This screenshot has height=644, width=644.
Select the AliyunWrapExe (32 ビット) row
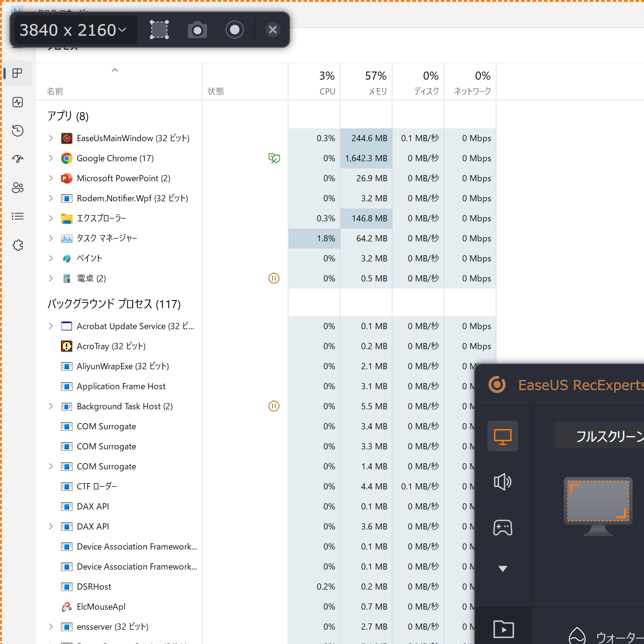click(255, 366)
